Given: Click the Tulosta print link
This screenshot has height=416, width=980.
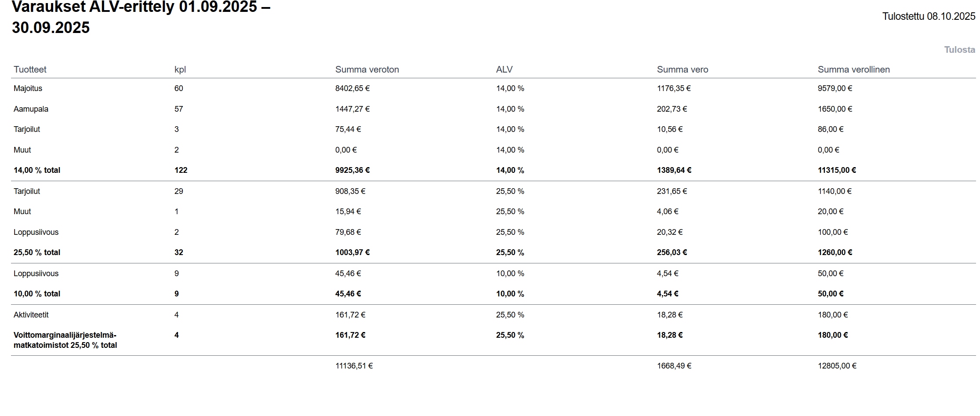Looking at the screenshot, I should [x=959, y=50].
